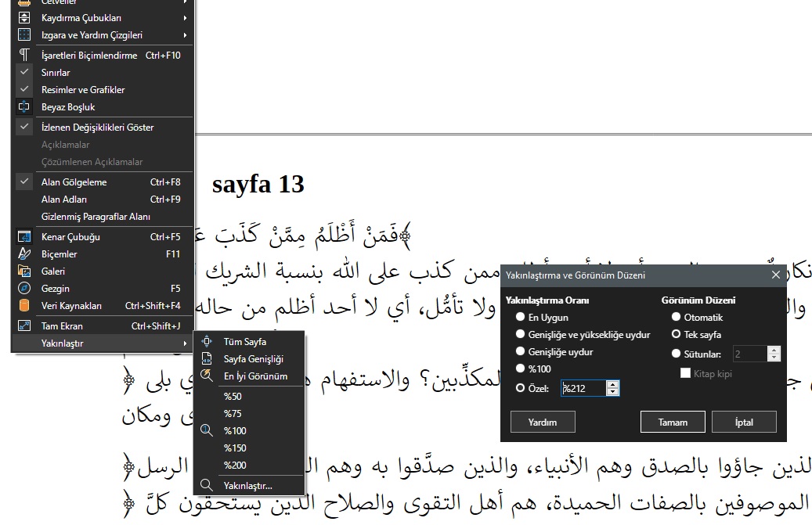Select the Özel custom zoom radio

pos(521,388)
